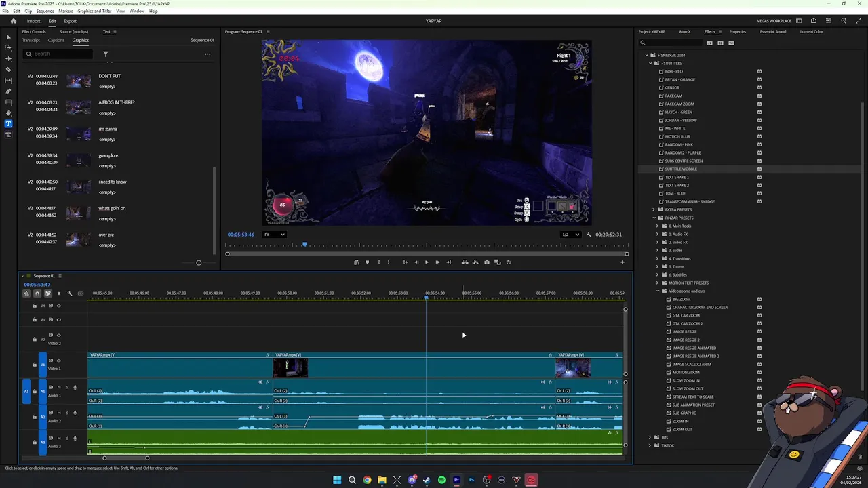
Task: Select the SUBTITLE WOBBLE preset
Action: [681, 169]
